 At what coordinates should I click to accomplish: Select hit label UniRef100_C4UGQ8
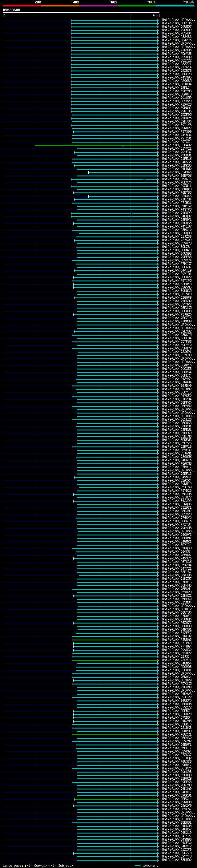[176, 826]
